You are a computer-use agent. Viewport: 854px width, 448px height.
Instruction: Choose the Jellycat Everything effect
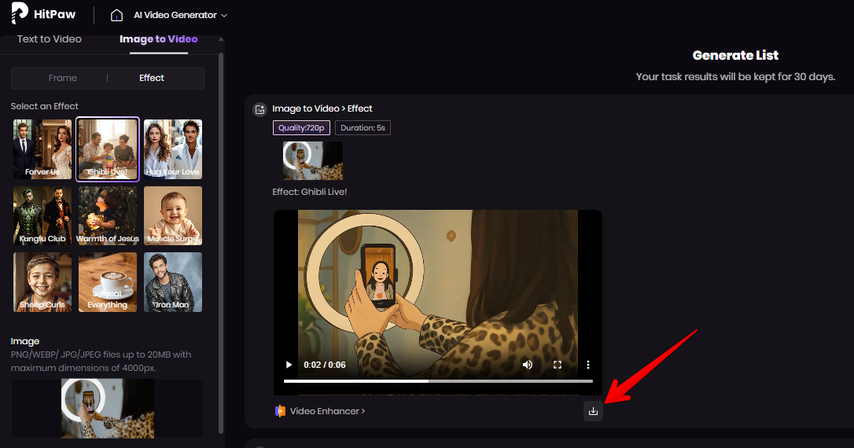pyautogui.click(x=107, y=282)
